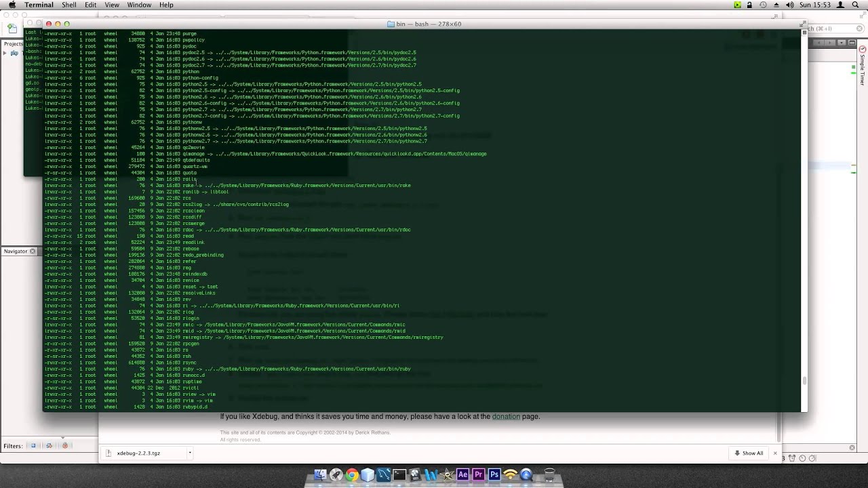Close the Navigator panel tab

(x=32, y=251)
